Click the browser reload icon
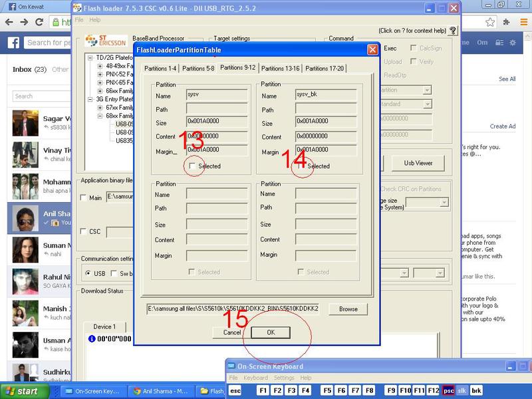 point(40,22)
